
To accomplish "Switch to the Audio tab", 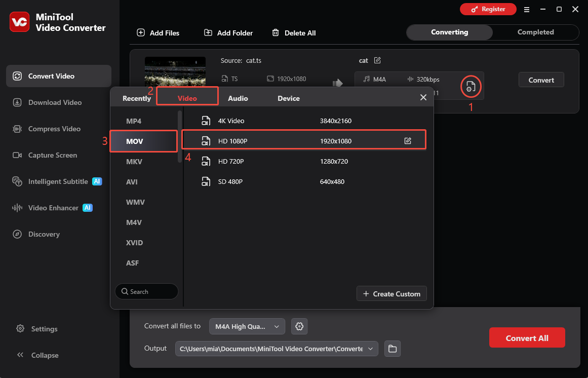I will [238, 98].
